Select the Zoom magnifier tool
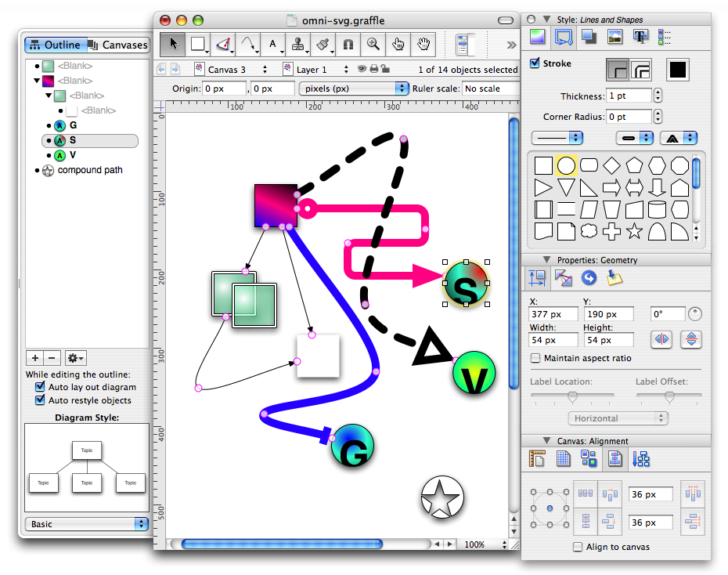The image size is (728, 575). point(373,44)
